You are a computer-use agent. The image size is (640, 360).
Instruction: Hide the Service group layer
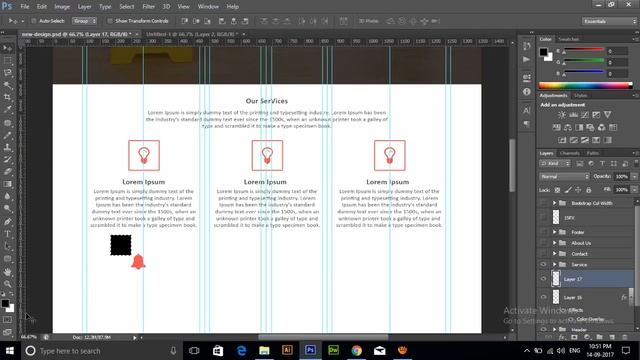(x=543, y=264)
